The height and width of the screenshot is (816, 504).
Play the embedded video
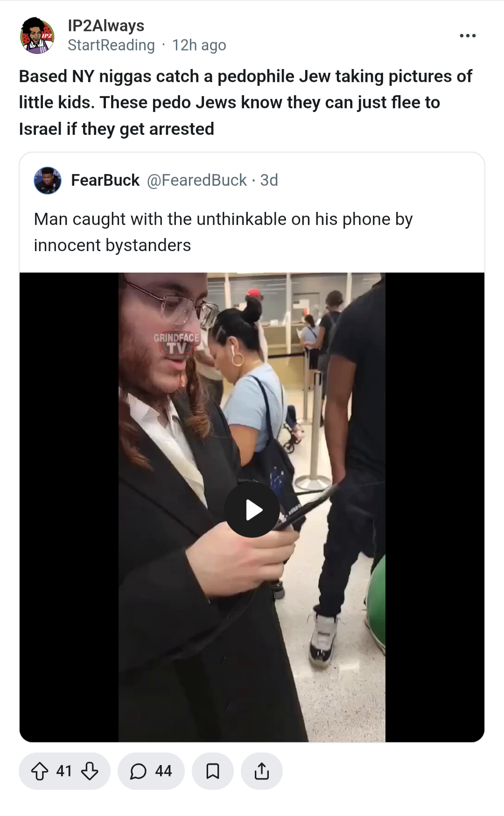[x=252, y=509]
